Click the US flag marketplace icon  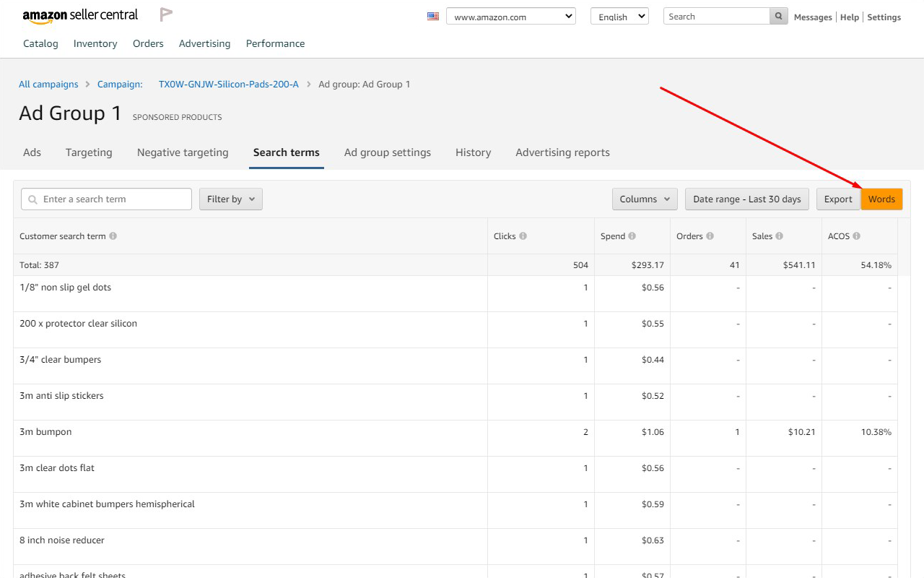coord(433,16)
